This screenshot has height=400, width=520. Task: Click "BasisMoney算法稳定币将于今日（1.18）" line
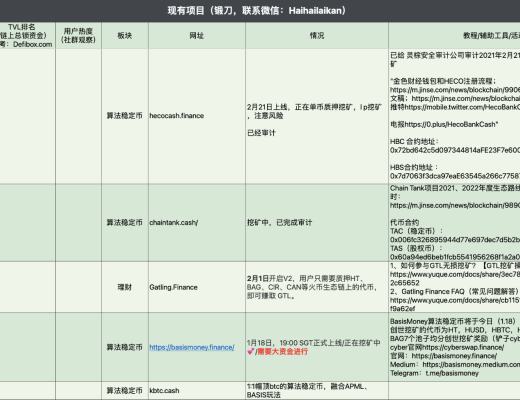pyautogui.click(x=453, y=321)
